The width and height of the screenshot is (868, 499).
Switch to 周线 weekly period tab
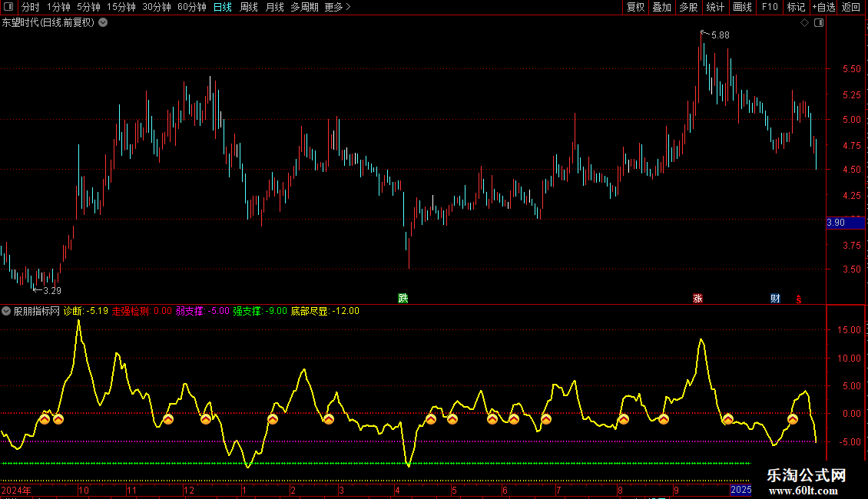(249, 8)
